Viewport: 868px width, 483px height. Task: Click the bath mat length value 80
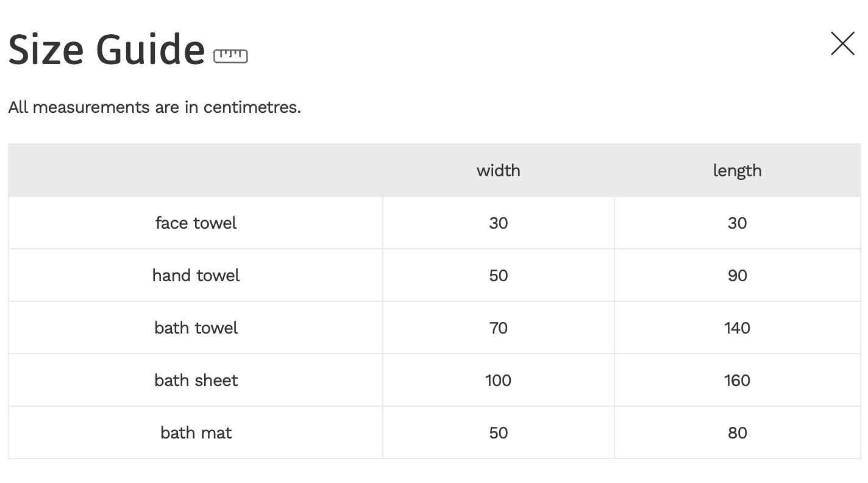click(737, 432)
